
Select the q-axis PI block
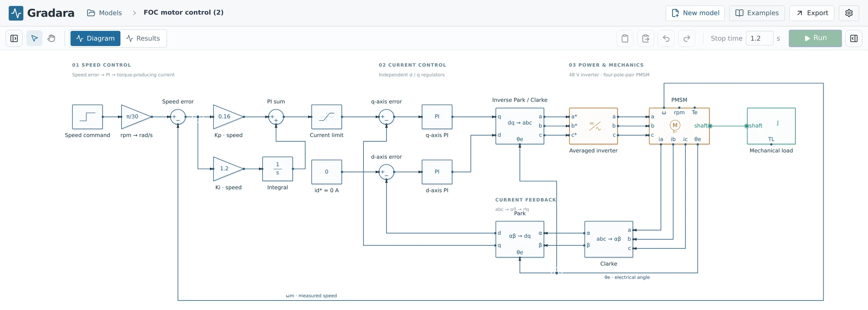coord(437,117)
